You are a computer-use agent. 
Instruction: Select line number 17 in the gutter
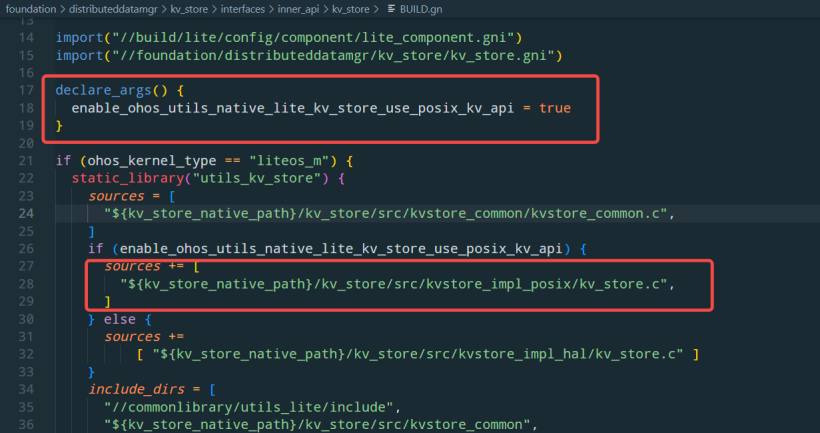(27, 89)
